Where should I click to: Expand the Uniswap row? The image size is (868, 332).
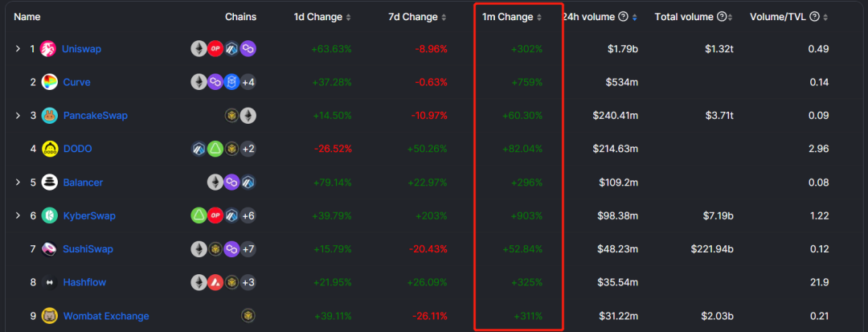pyautogui.click(x=18, y=49)
